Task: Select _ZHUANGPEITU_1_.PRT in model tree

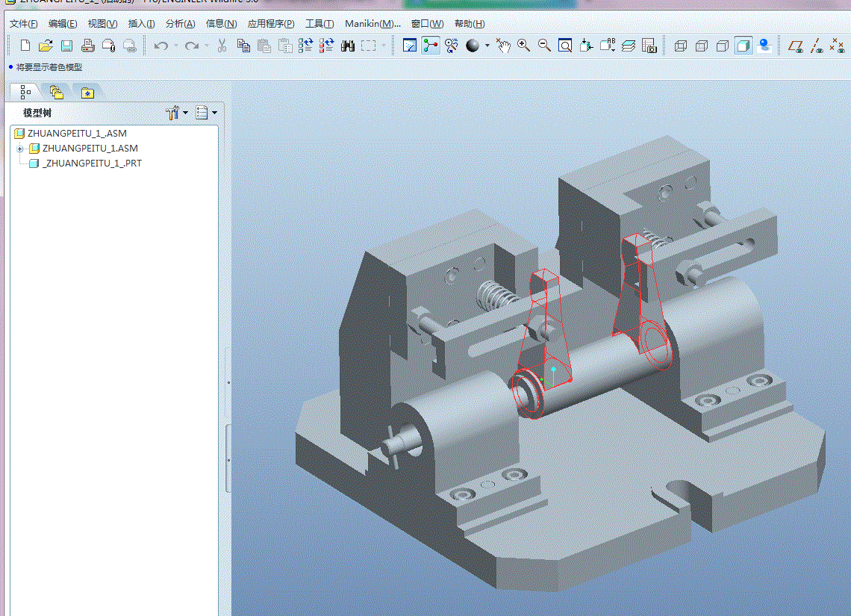Action: 91,164
